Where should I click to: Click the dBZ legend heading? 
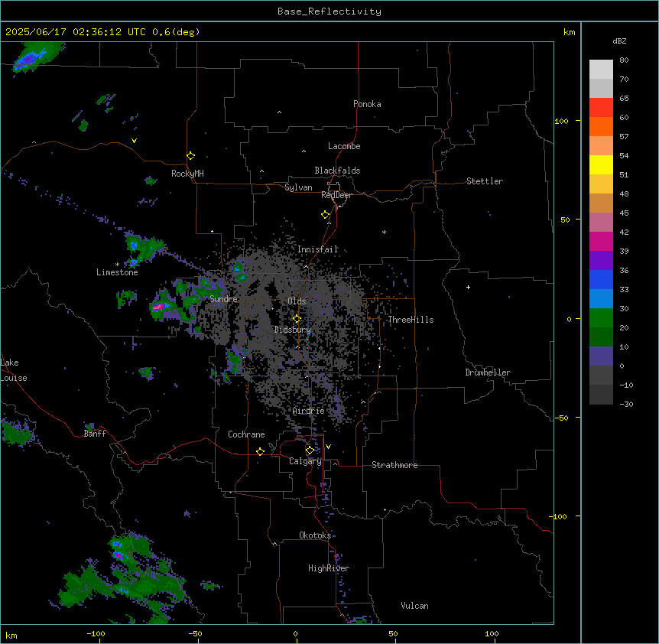pos(619,41)
